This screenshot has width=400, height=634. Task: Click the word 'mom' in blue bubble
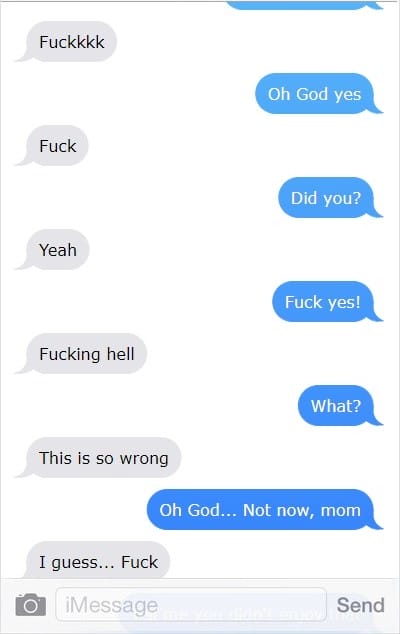click(x=341, y=511)
